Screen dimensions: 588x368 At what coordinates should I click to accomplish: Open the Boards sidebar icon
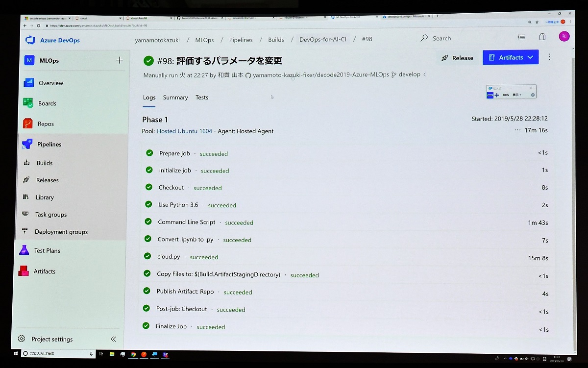point(28,103)
